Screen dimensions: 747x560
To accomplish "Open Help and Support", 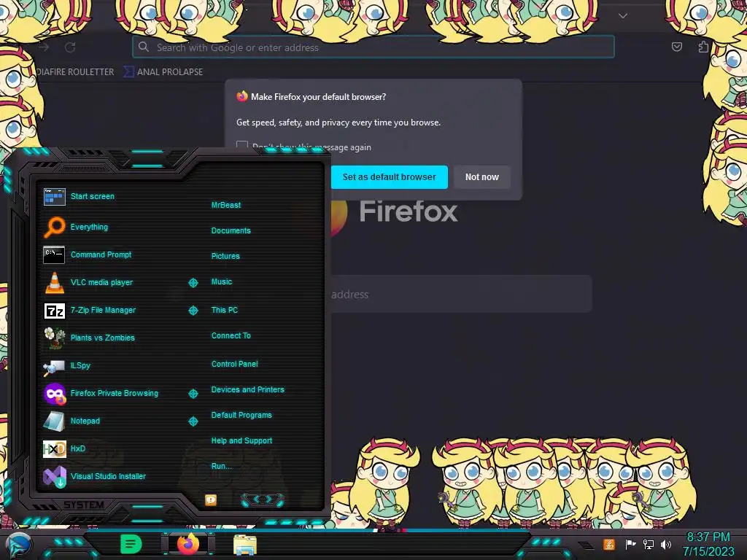I will click(241, 440).
